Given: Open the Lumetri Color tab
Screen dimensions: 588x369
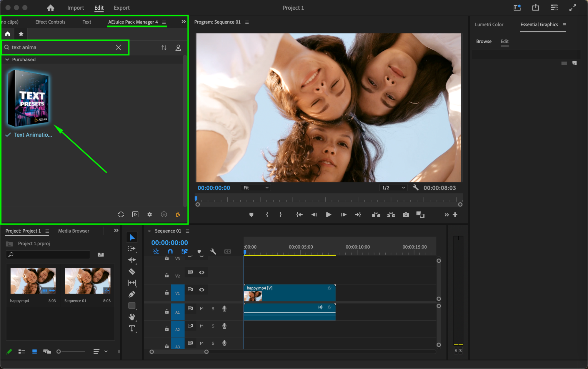Looking at the screenshot, I should pos(489,24).
